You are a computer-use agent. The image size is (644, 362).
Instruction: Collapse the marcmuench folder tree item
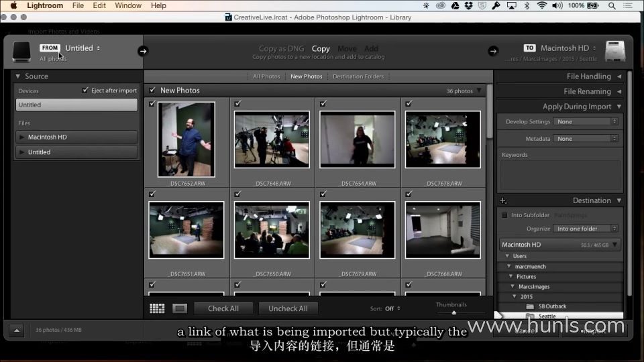pyautogui.click(x=509, y=266)
